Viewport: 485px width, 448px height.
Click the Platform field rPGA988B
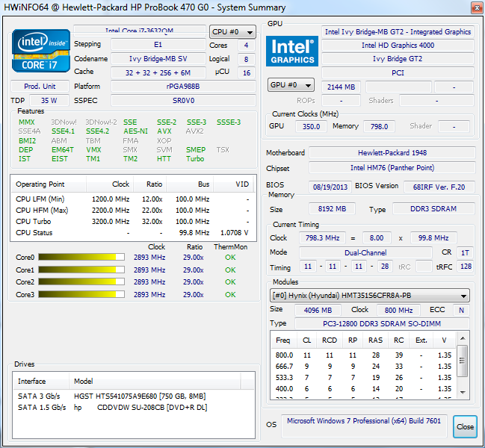(183, 86)
